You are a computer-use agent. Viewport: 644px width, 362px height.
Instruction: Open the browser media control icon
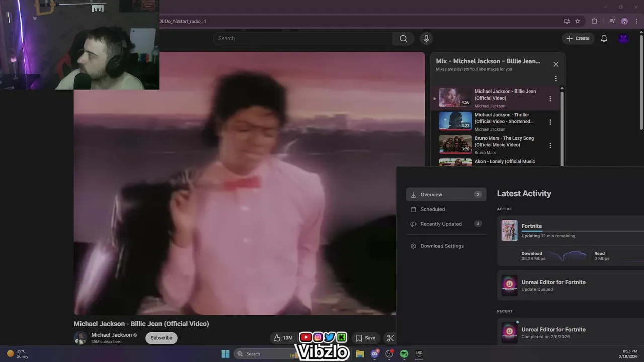point(612,21)
